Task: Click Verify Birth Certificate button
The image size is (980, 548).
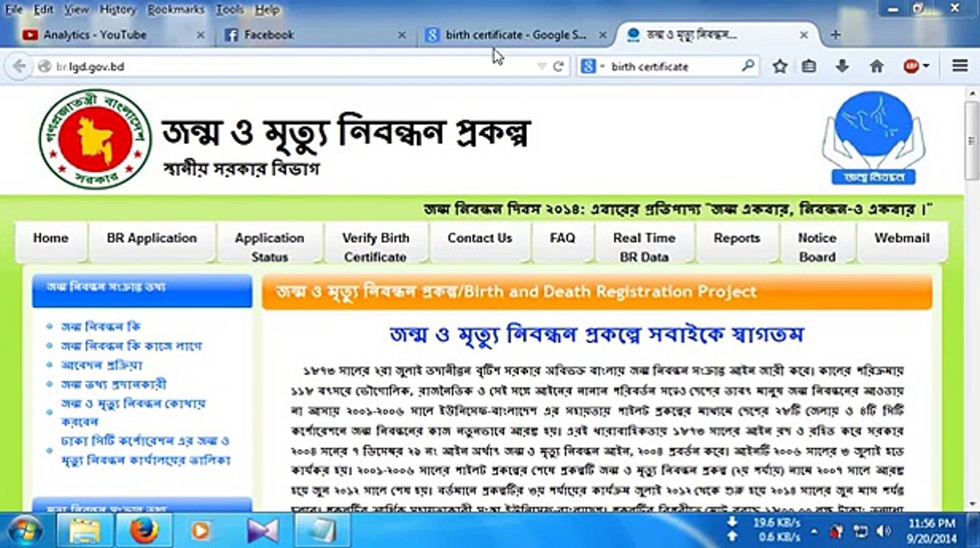Action: tap(375, 247)
